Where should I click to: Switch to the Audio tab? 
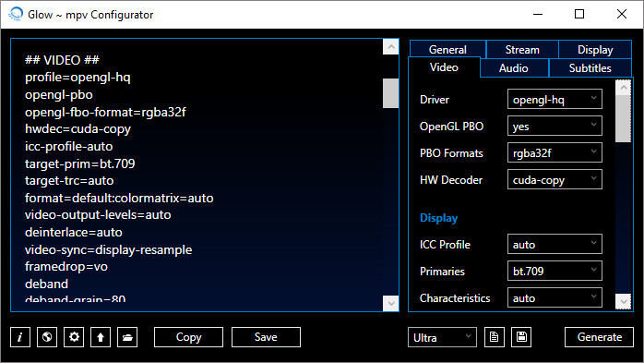coord(513,67)
